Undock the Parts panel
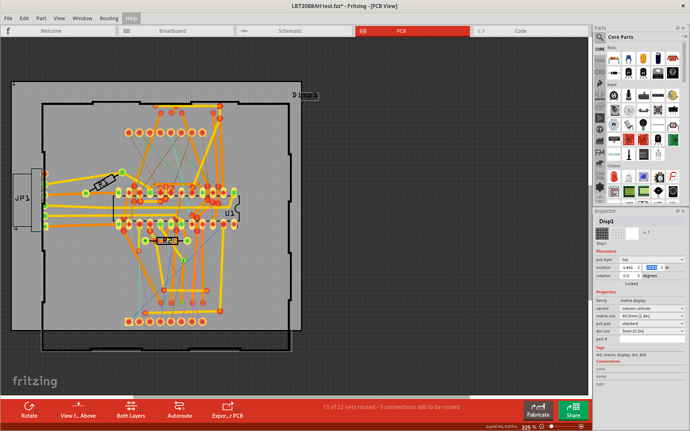The height and width of the screenshot is (431, 690). [x=678, y=28]
